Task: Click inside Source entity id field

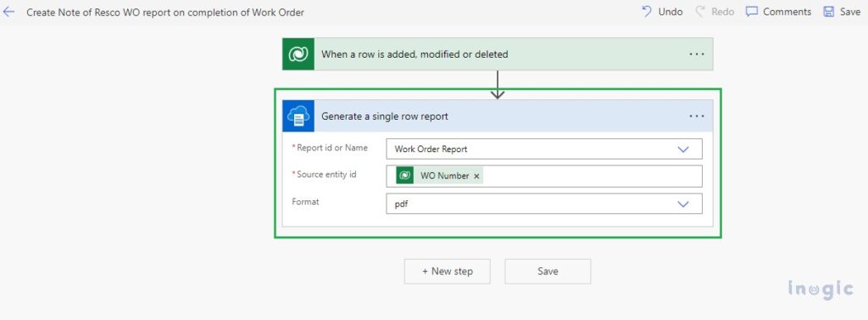Action: (x=544, y=176)
